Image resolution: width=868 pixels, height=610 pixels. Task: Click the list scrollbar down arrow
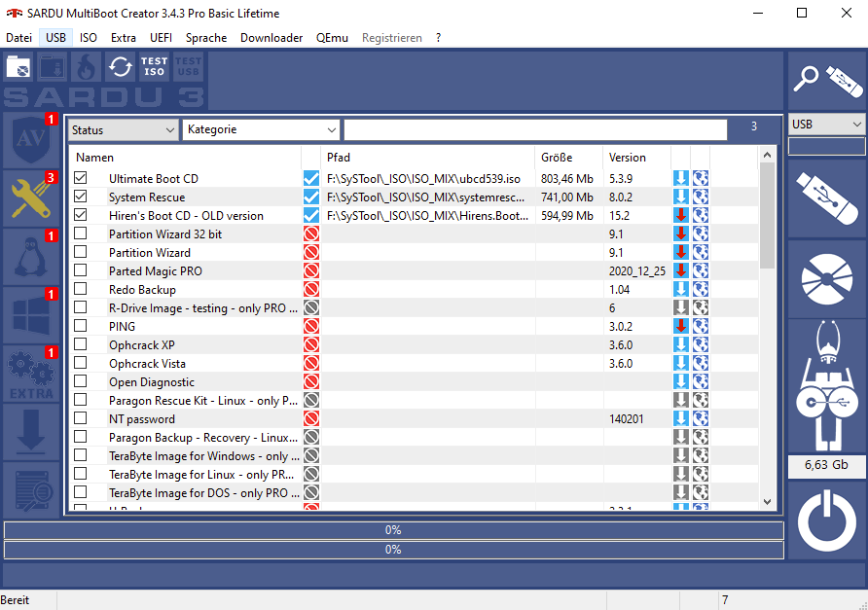(x=767, y=502)
